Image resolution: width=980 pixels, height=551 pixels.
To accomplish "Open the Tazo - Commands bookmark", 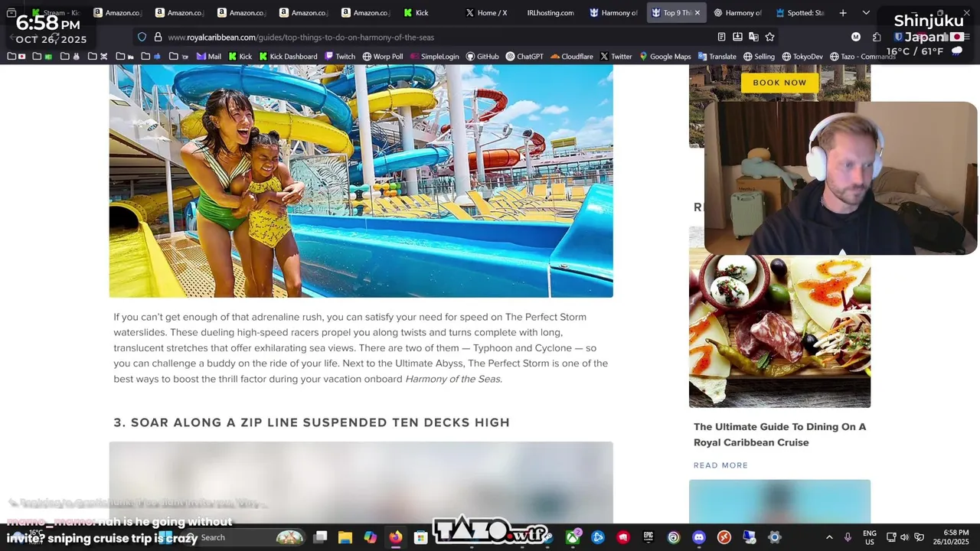I will [x=862, y=56].
